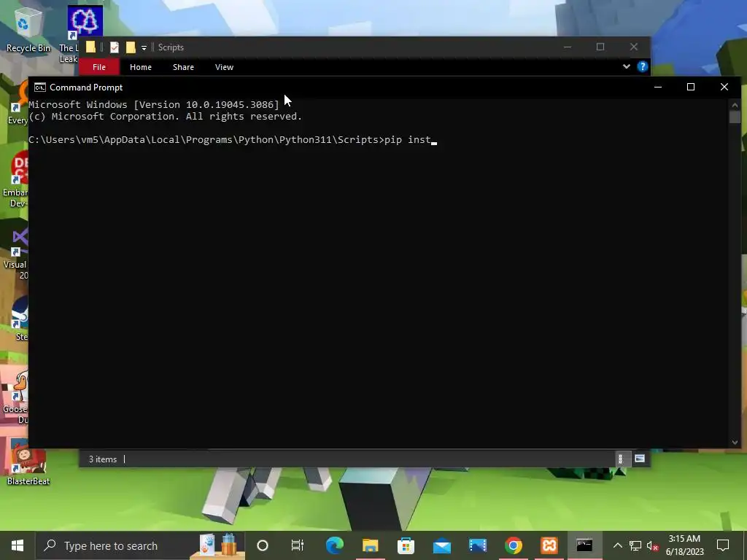Click the Command Prompt scrollbar thumb
747x560 pixels.
[x=735, y=117]
